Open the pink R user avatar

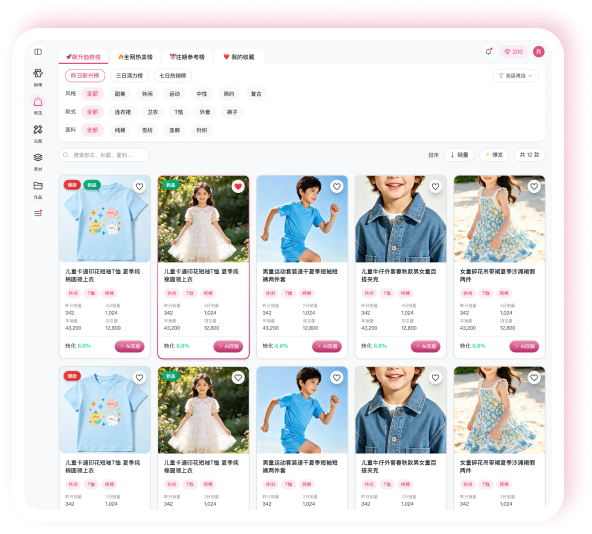[539, 52]
